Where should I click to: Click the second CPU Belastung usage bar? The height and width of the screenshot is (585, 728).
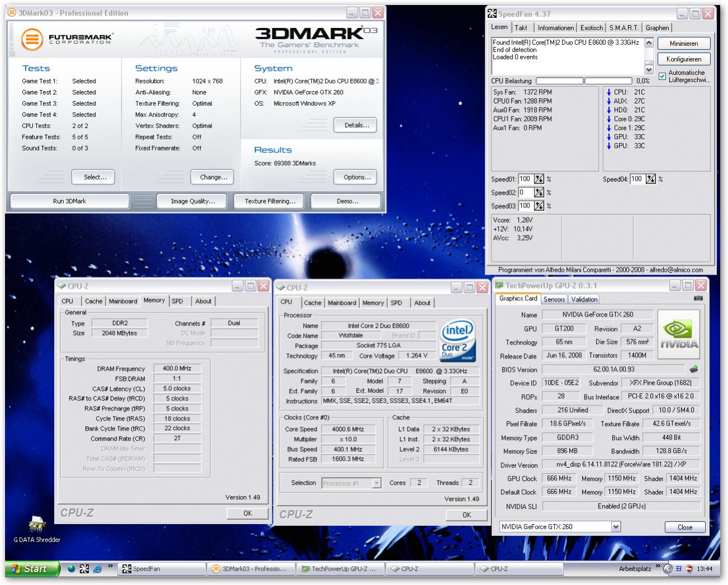tap(608, 81)
